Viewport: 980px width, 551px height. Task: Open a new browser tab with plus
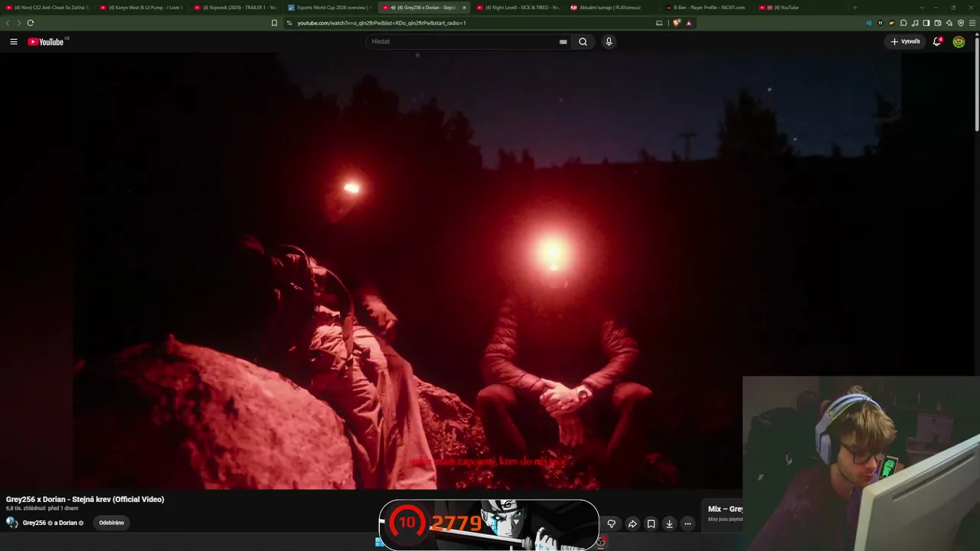855,8
